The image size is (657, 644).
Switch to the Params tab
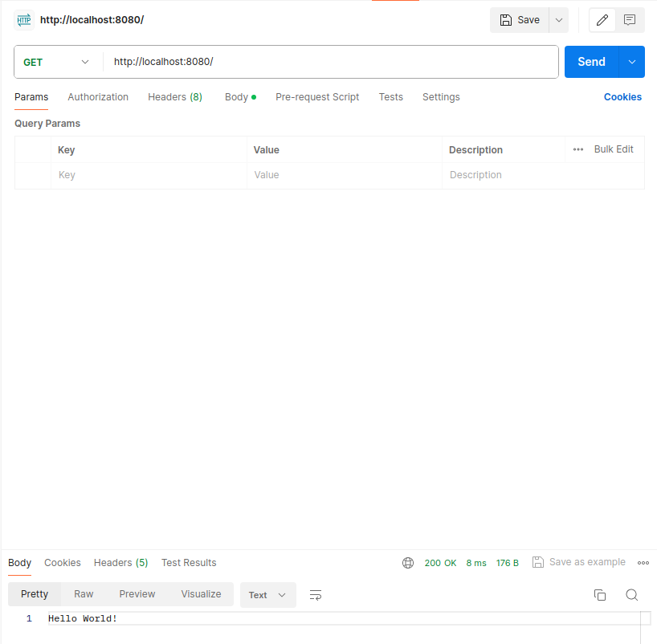[x=31, y=97]
